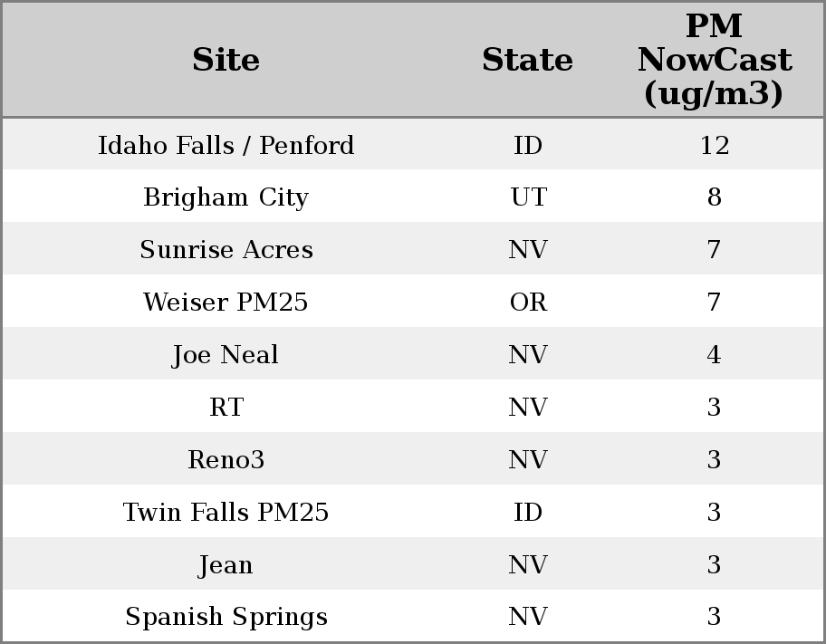Click the ID state for Twin Falls

pyautogui.click(x=528, y=513)
